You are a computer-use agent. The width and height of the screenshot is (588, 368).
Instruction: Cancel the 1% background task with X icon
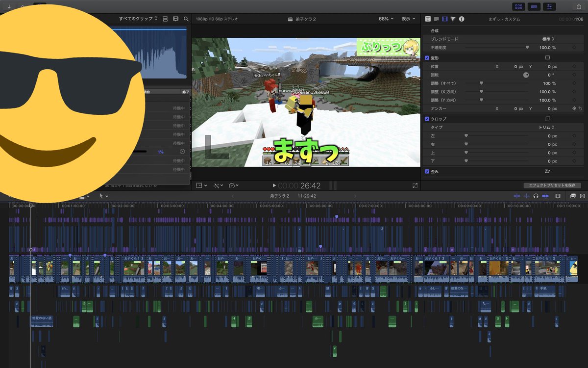pos(182,152)
